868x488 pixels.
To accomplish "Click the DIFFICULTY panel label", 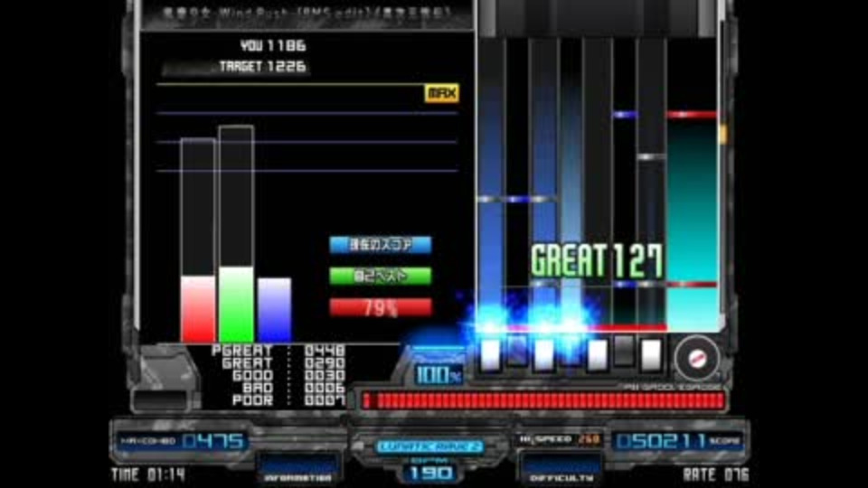I will [x=561, y=478].
